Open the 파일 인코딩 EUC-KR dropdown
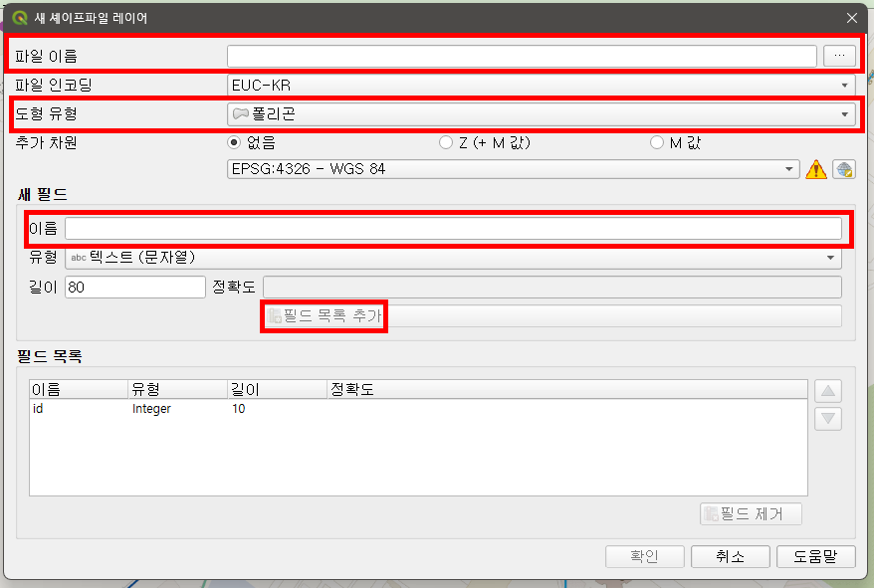This screenshot has height=588, width=874. point(541,86)
